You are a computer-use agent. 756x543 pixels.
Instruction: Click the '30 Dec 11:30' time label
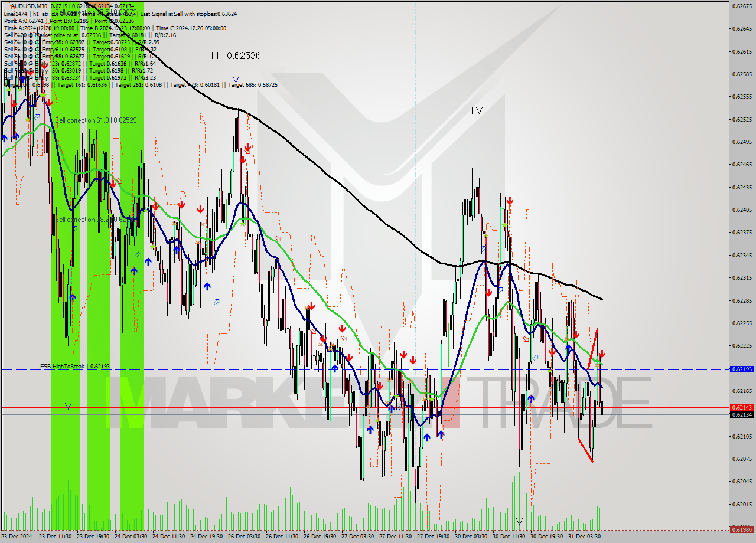point(509,537)
